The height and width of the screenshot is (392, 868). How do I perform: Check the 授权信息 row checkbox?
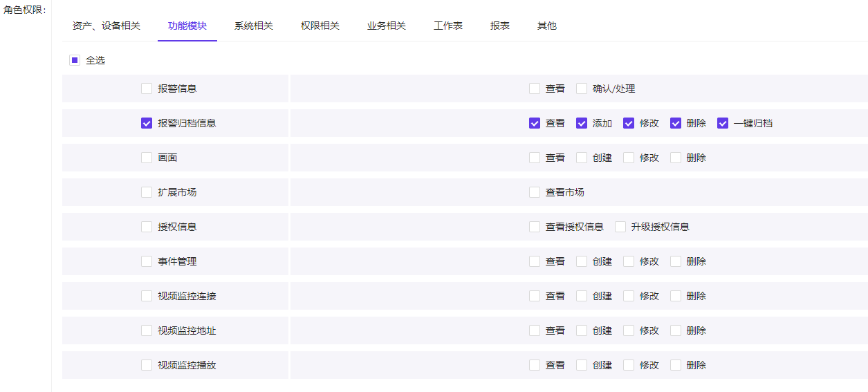pyautogui.click(x=147, y=227)
